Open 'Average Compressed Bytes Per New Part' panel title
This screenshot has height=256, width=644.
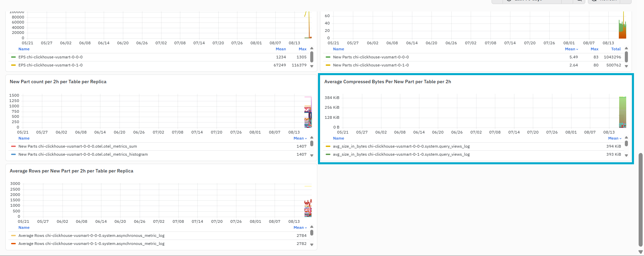[x=387, y=82]
